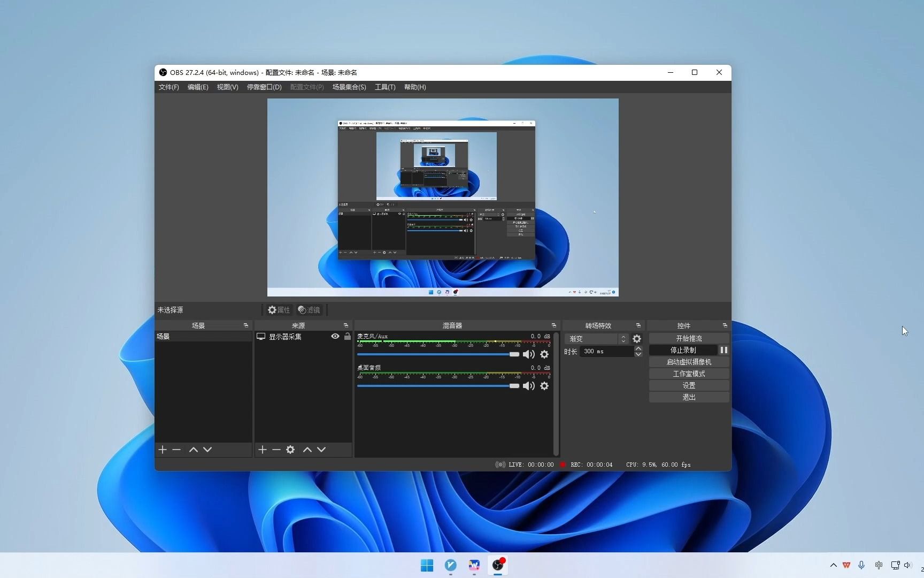Open 设置 button in controls
Screen dimensions: 924x578
click(x=689, y=385)
